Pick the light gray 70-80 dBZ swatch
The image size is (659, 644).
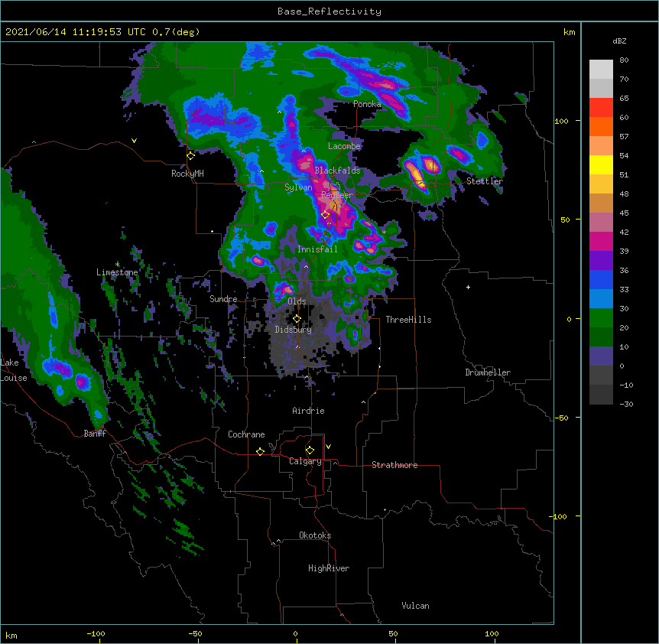[x=601, y=70]
